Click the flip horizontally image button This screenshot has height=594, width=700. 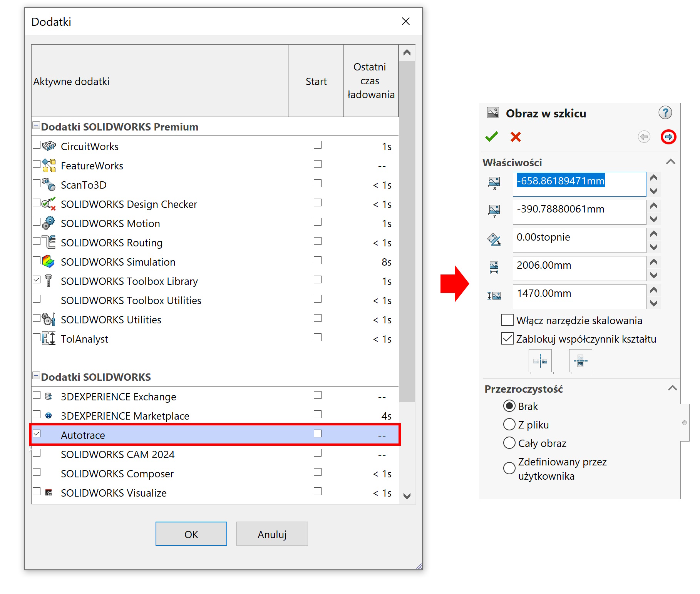coord(541,361)
